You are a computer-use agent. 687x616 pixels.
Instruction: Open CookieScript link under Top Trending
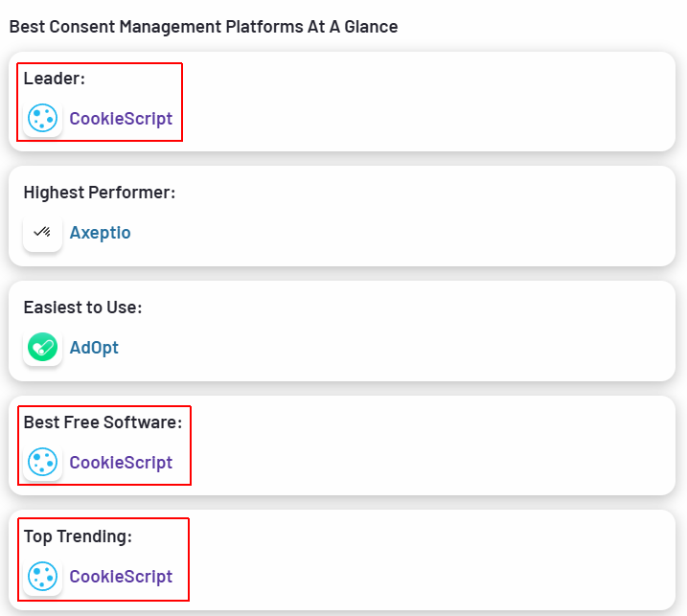point(121,577)
